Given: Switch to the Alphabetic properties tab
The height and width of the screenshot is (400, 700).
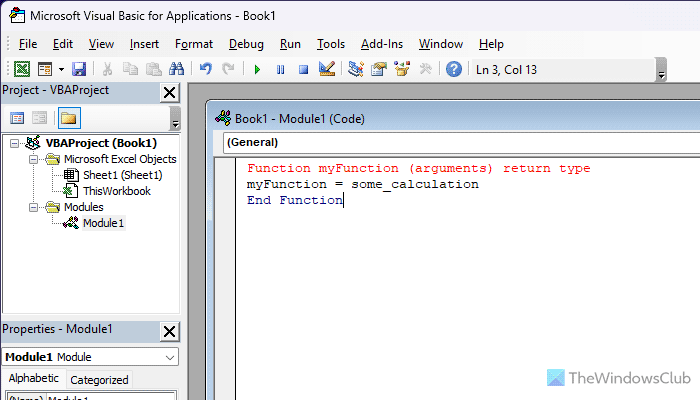Looking at the screenshot, I should [x=33, y=379].
